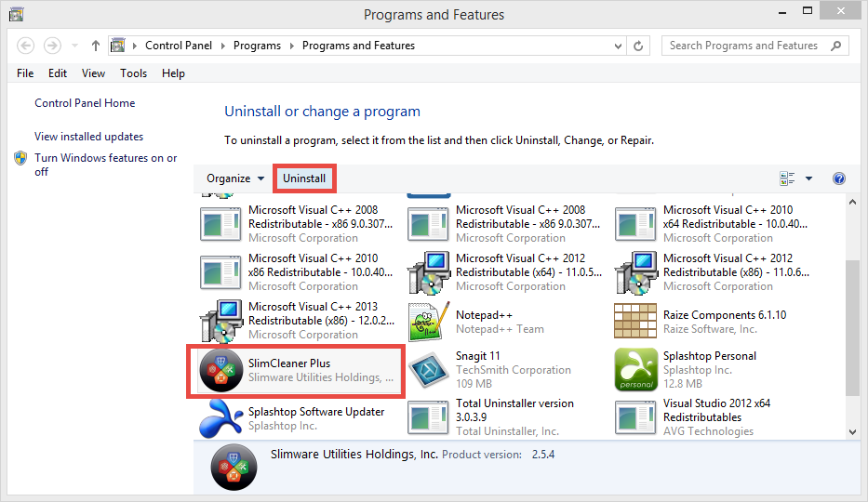868x502 pixels.
Task: Select the Splashtop Personal icon
Action: coord(635,370)
